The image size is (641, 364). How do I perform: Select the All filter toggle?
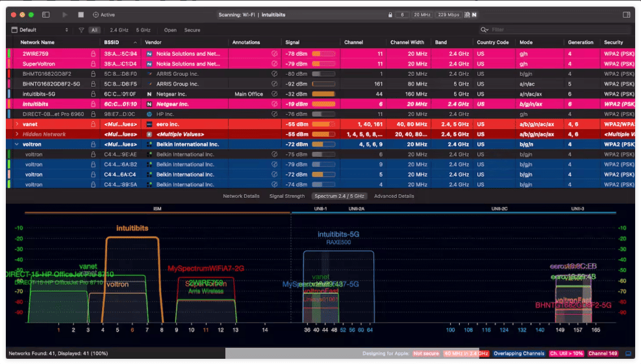(x=94, y=30)
